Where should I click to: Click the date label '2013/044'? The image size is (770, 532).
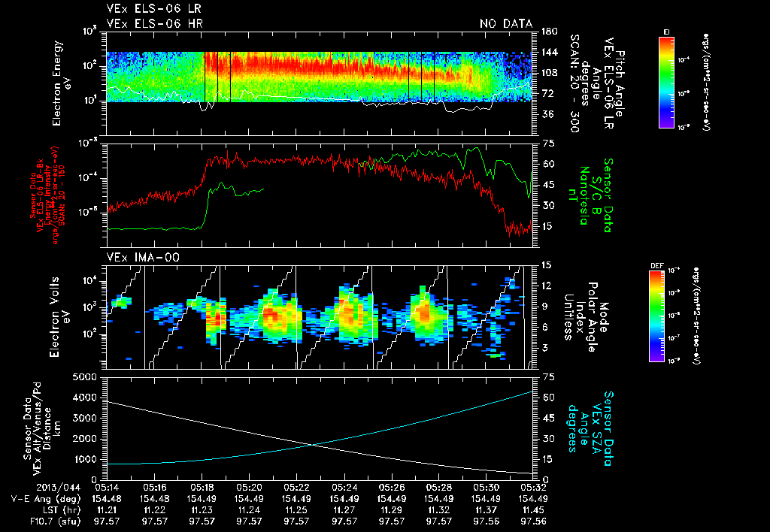tap(59, 488)
